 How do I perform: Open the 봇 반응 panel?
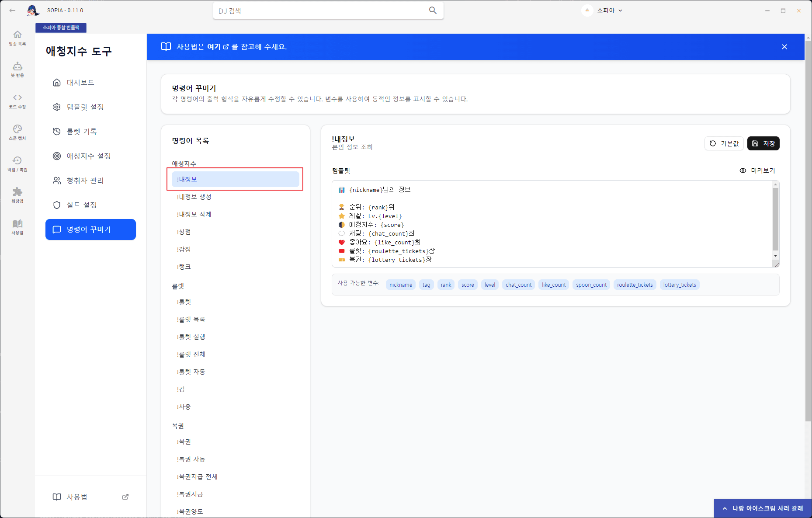point(17,69)
